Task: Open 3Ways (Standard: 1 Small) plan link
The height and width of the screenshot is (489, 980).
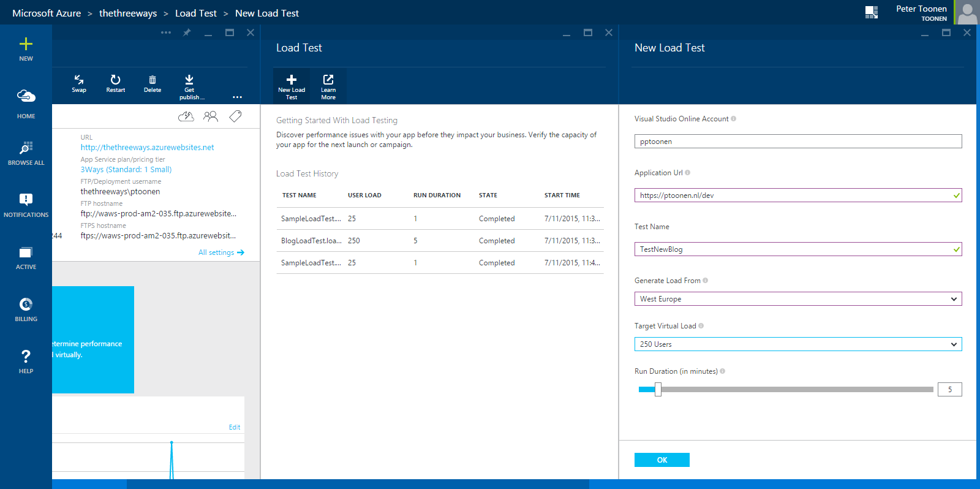Action: (x=126, y=170)
